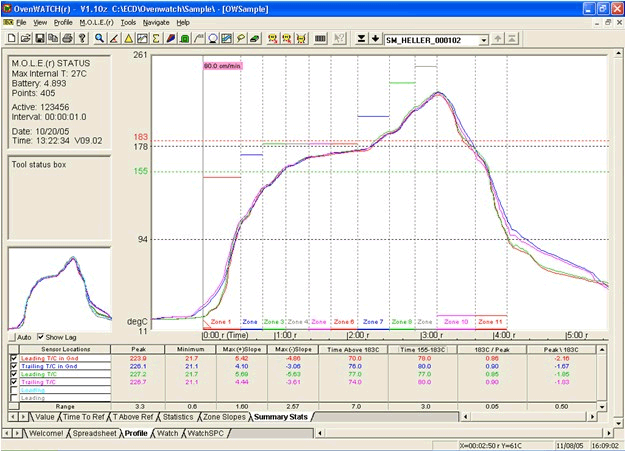This screenshot has width=625, height=451.
Task: Switch to the Time To Ref tab
Action: pos(83,417)
